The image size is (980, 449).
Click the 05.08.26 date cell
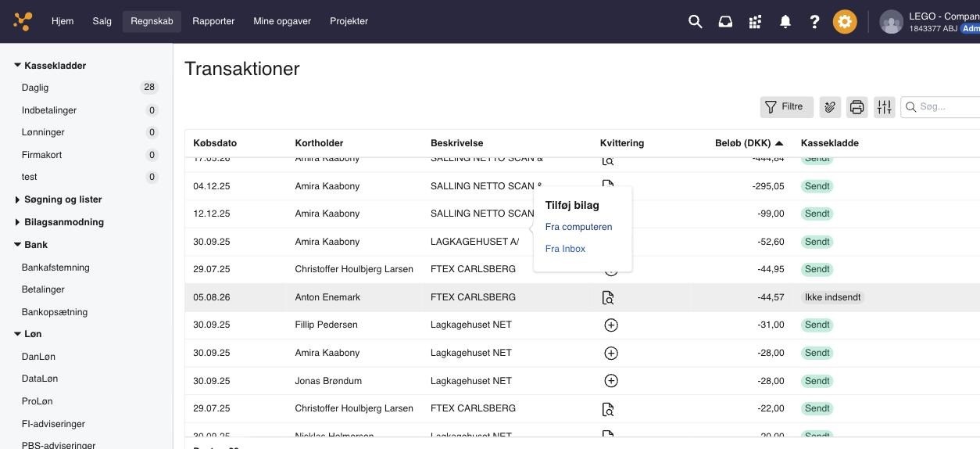click(212, 297)
